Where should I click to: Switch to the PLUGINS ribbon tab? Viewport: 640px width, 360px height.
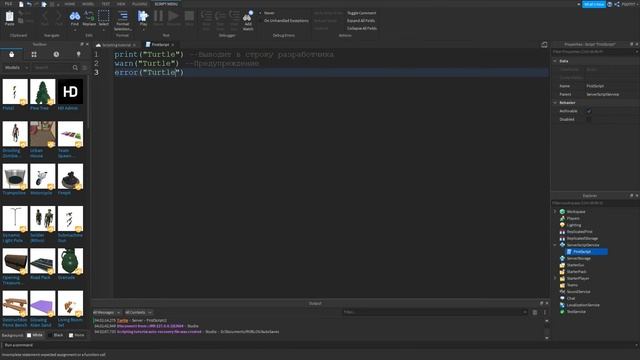[x=140, y=4]
